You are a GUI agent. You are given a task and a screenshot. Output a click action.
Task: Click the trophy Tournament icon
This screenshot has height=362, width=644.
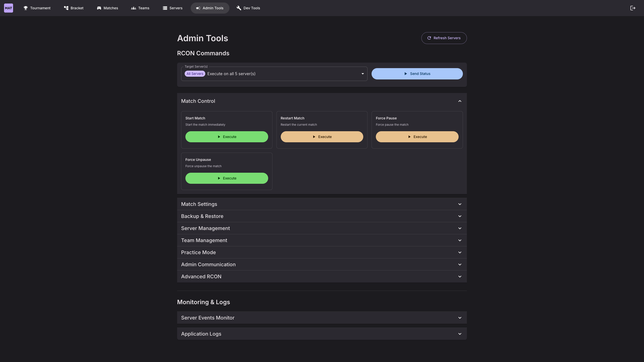coord(25,8)
